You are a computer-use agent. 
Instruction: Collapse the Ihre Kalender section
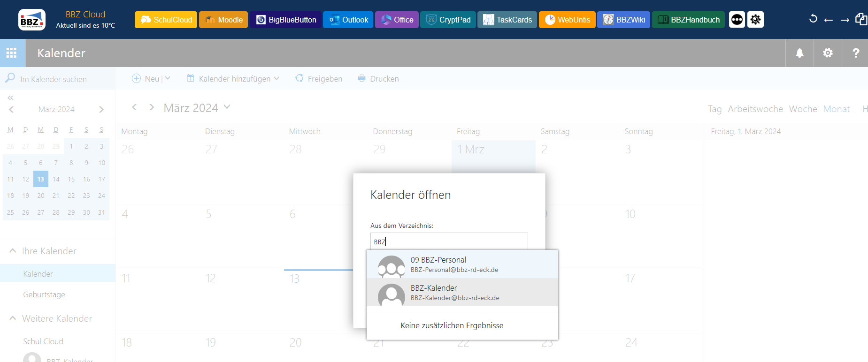(13, 251)
